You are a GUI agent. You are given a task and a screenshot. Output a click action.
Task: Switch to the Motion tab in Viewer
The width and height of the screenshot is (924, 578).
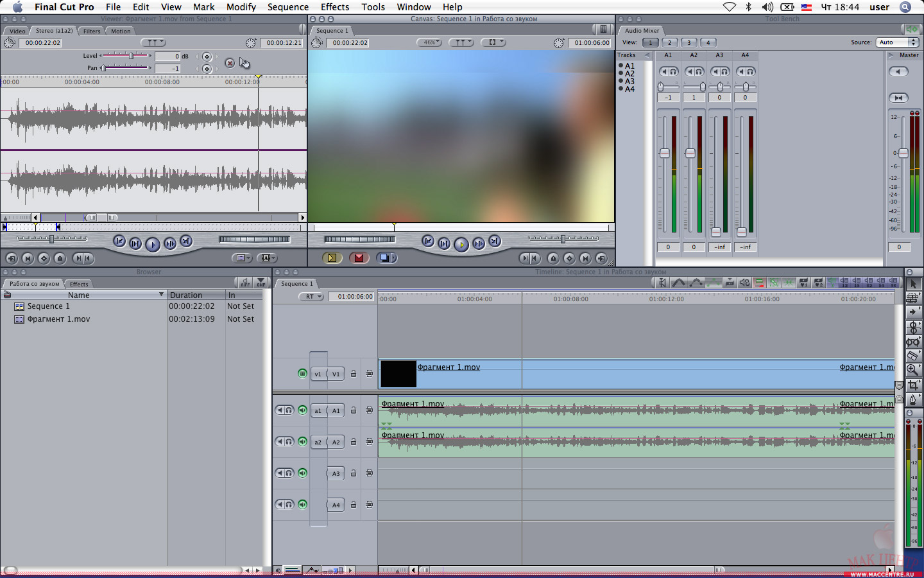[121, 31]
